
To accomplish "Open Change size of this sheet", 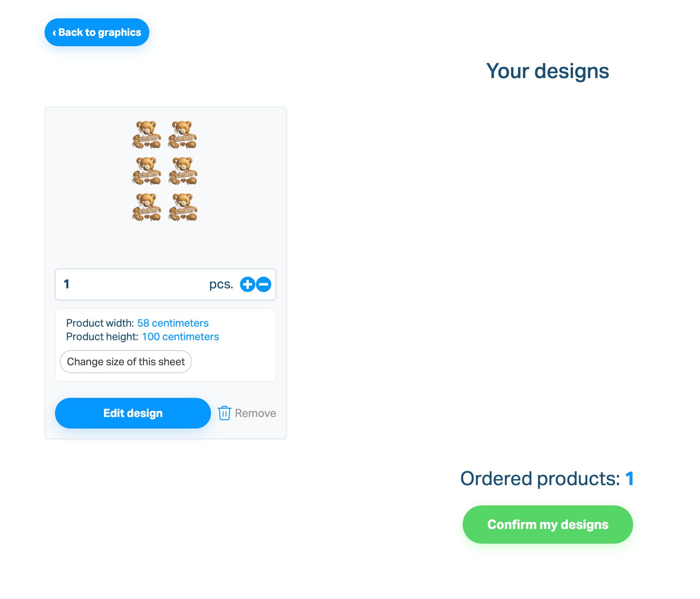I will coord(126,362).
